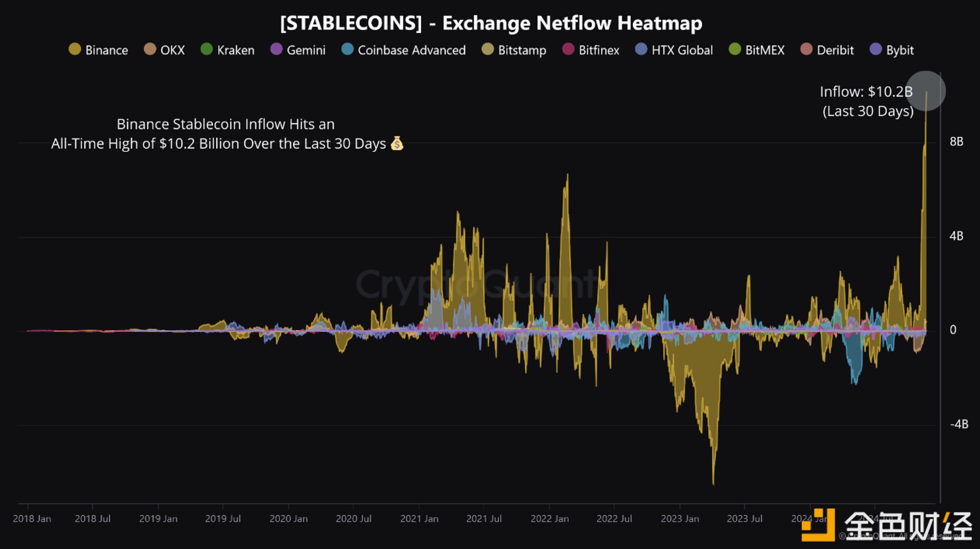Toggle the Binance legend swatch

(x=75, y=49)
